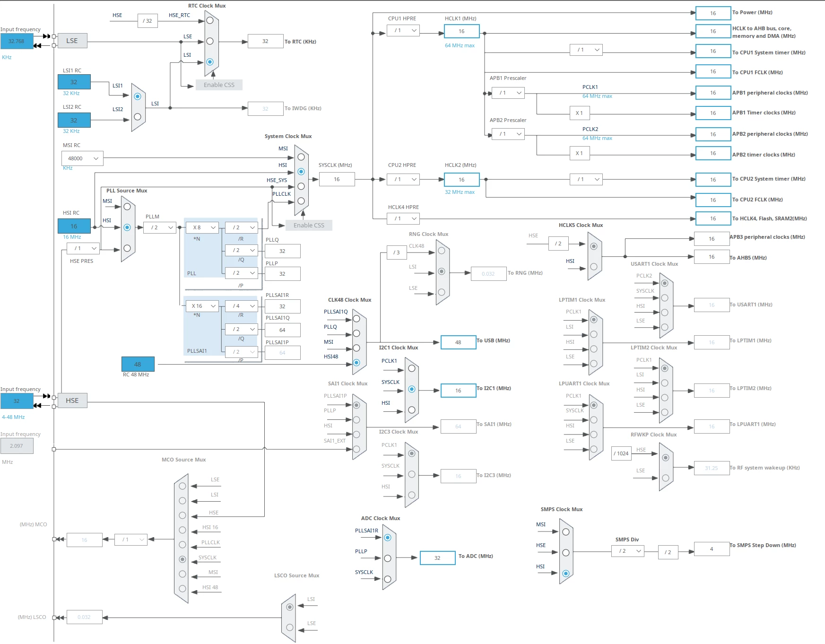Click Enable CSS under RTC Clock Mux
The height and width of the screenshot is (644, 825).
(219, 85)
